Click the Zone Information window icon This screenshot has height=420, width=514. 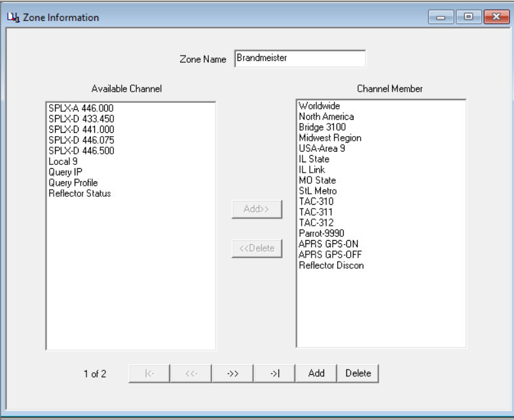pyautogui.click(x=13, y=17)
